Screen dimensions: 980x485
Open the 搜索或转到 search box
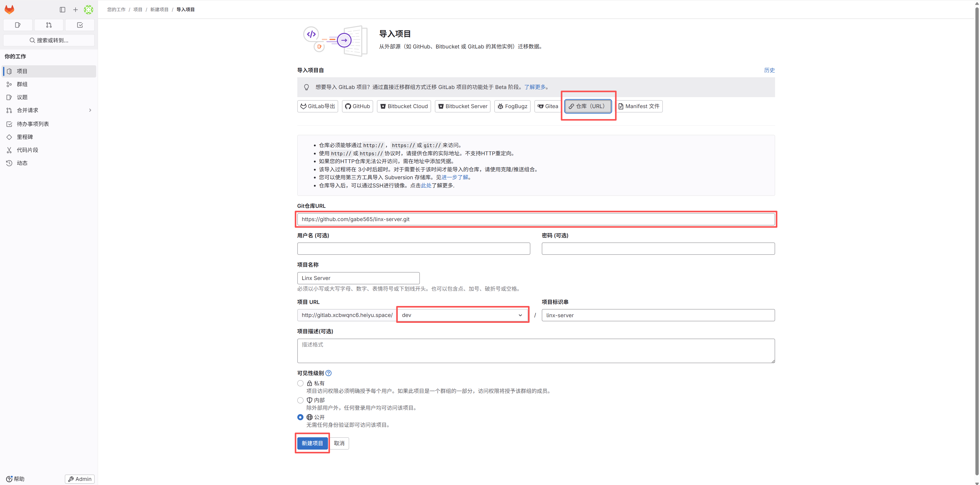tap(49, 40)
